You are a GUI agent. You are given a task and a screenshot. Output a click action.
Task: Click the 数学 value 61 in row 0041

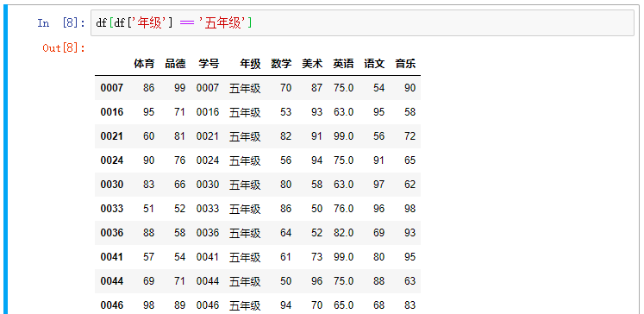[286, 257]
